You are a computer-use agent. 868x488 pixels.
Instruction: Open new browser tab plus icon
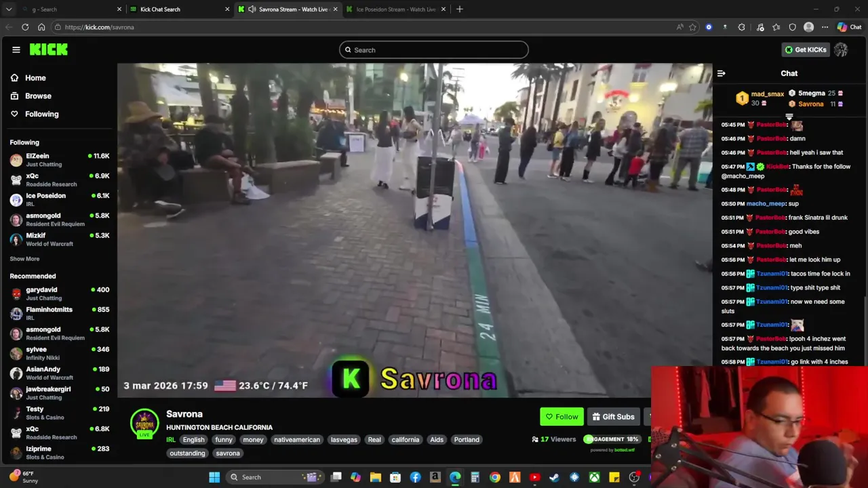point(460,9)
